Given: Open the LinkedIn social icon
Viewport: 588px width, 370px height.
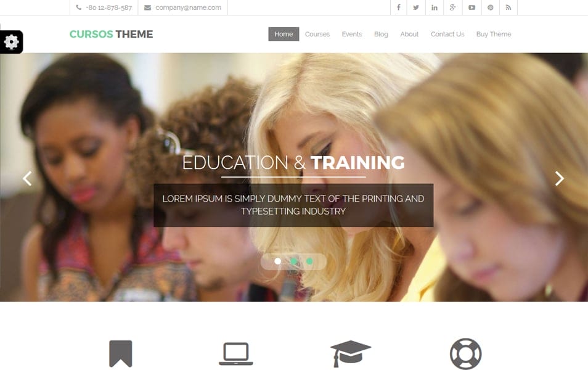Looking at the screenshot, I should tap(435, 7).
